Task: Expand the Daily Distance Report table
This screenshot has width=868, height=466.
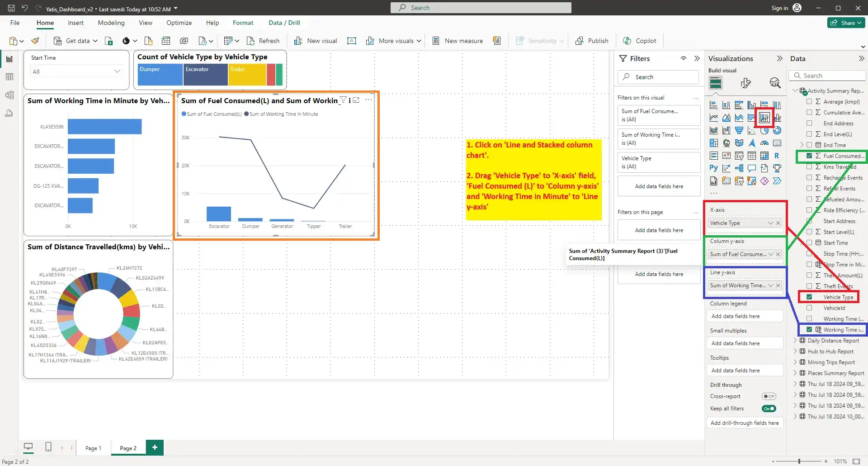Action: point(795,341)
